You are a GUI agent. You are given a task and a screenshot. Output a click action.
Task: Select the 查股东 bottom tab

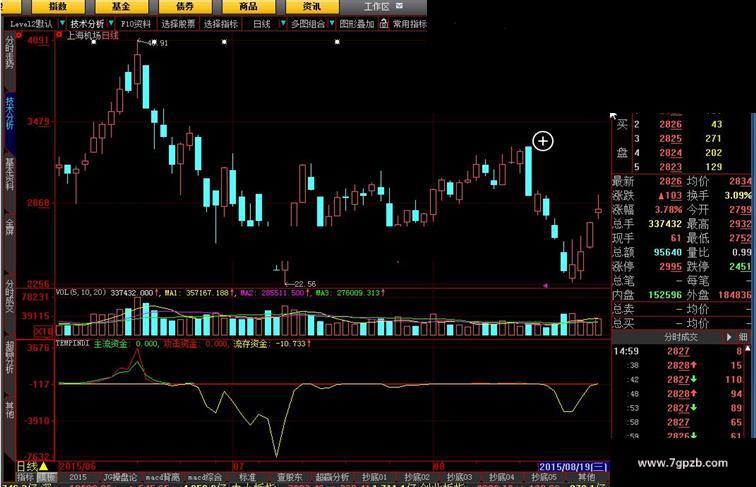[290, 477]
